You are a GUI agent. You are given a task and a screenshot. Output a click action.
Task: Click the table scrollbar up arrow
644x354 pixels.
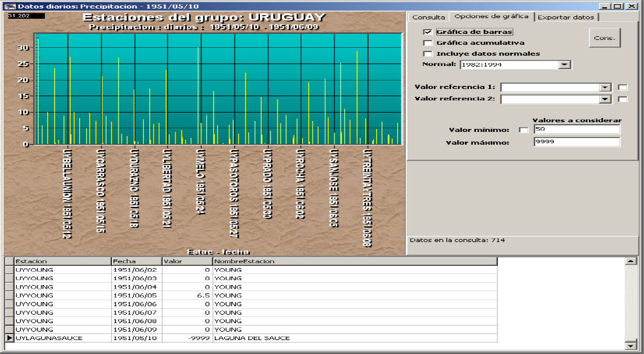click(x=631, y=261)
